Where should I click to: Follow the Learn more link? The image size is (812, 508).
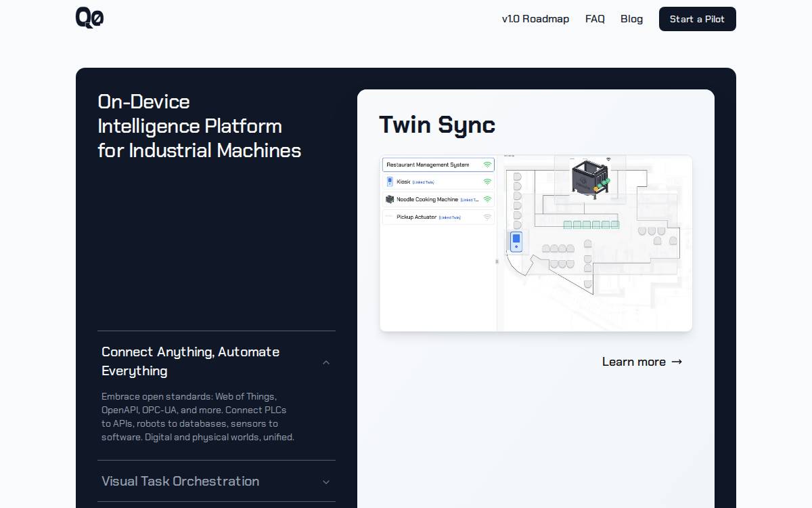[x=641, y=362]
